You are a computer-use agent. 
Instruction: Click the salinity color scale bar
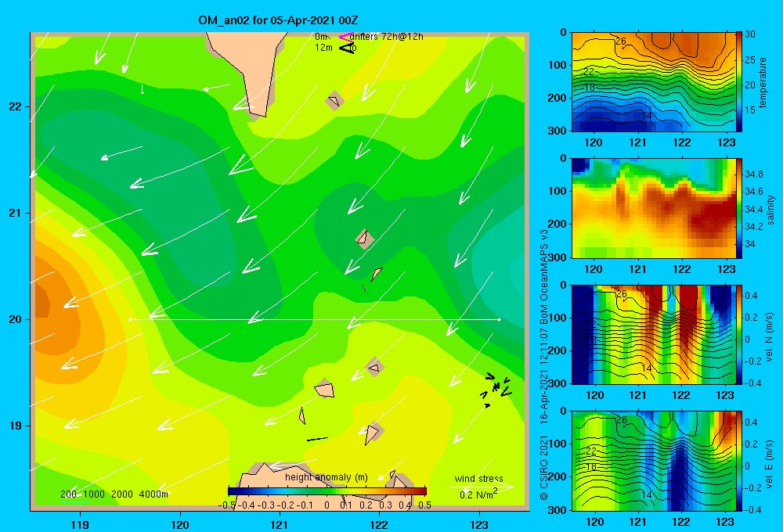pos(738,208)
